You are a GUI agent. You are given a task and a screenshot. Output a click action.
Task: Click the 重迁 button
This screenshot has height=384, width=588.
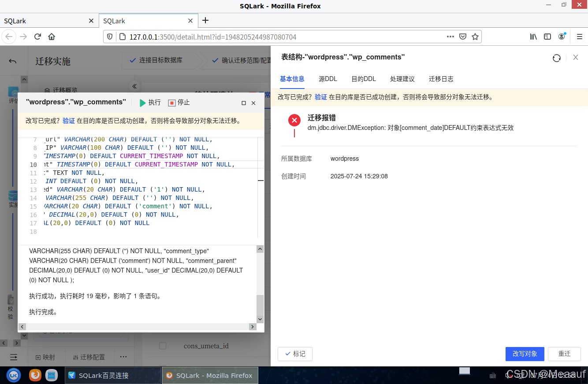[x=564, y=354]
